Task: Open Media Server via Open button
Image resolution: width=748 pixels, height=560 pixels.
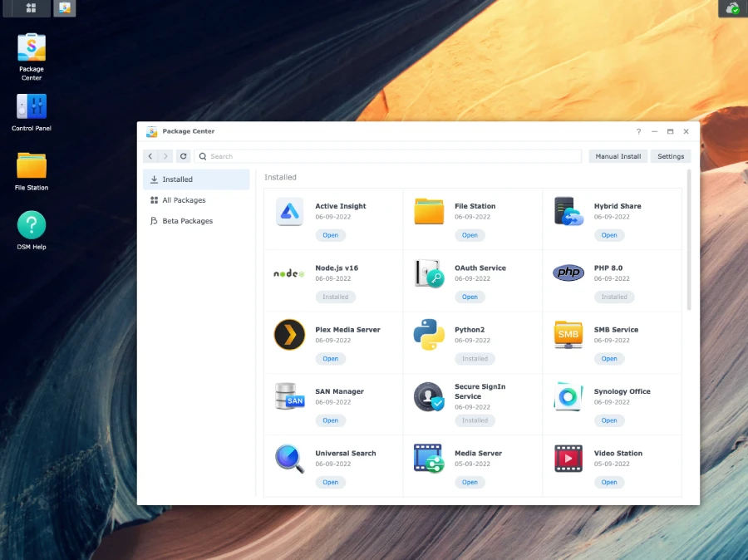Action: pos(470,482)
